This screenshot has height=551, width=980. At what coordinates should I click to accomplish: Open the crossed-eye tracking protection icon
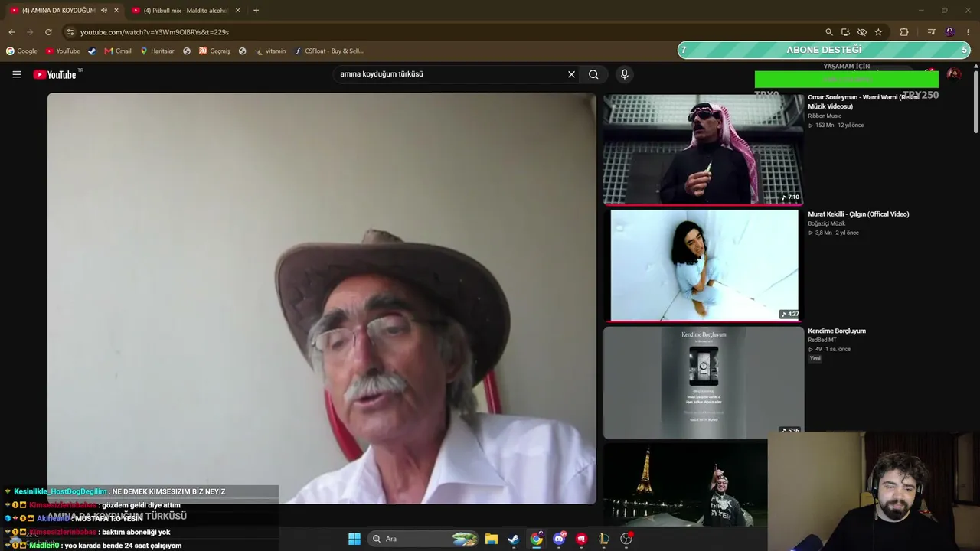862,32
